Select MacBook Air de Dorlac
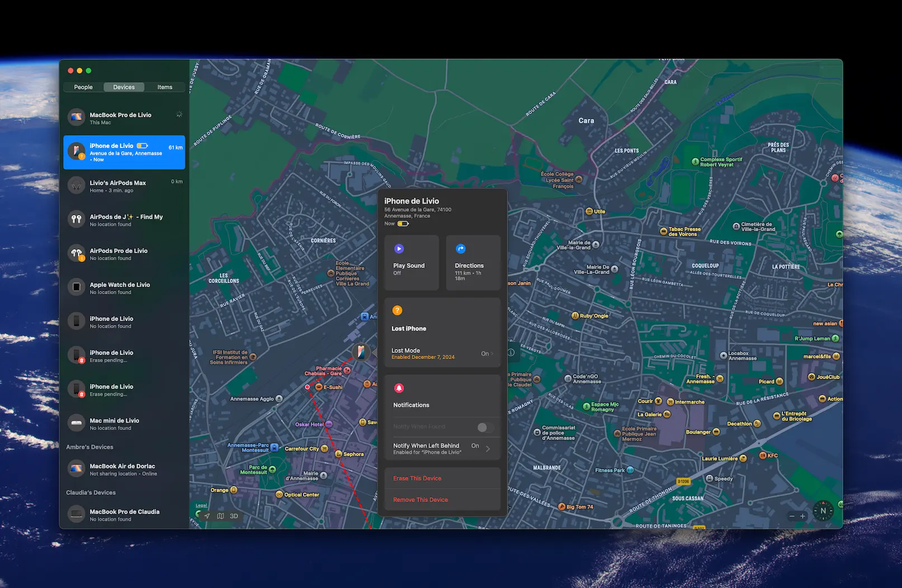Viewport: 902px width, 588px height. point(124,469)
